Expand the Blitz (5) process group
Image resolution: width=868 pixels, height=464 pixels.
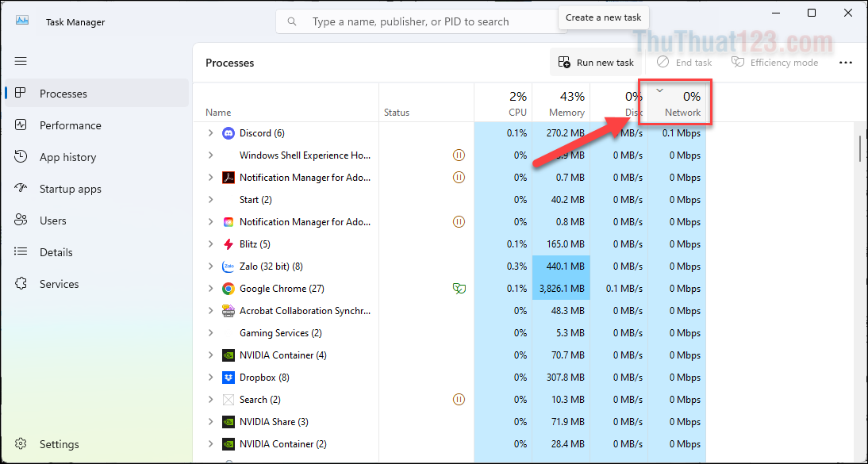[x=210, y=244]
